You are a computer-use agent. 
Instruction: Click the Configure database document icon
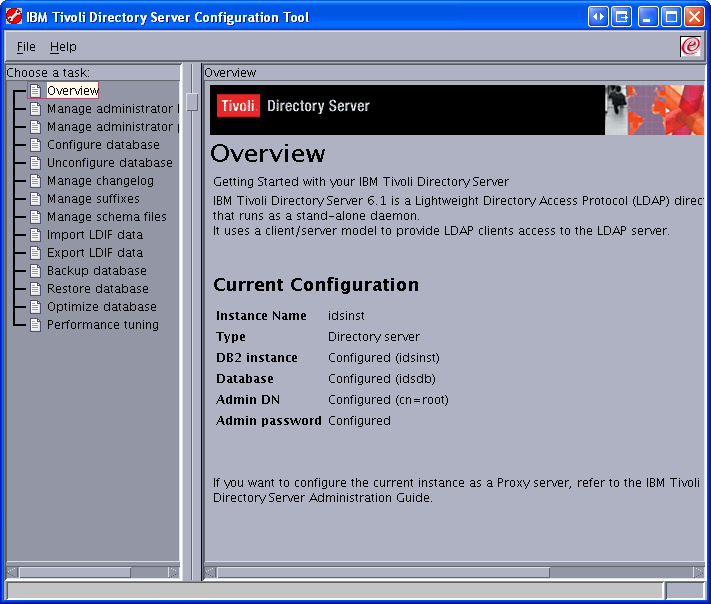pos(35,145)
